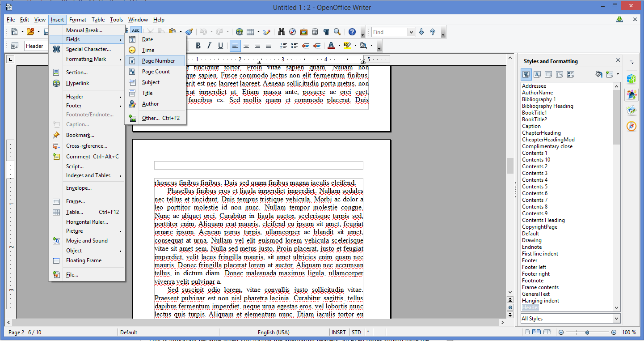The width and height of the screenshot is (644, 341).
Task: Open the Navigator compass icon in the toolbar
Action: pos(293,32)
